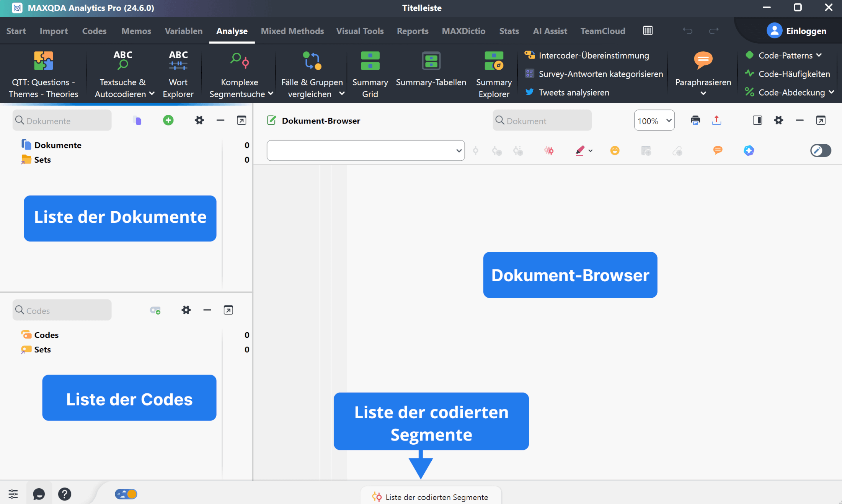Click the Dokumente search field
The height and width of the screenshot is (504, 842).
click(x=62, y=121)
